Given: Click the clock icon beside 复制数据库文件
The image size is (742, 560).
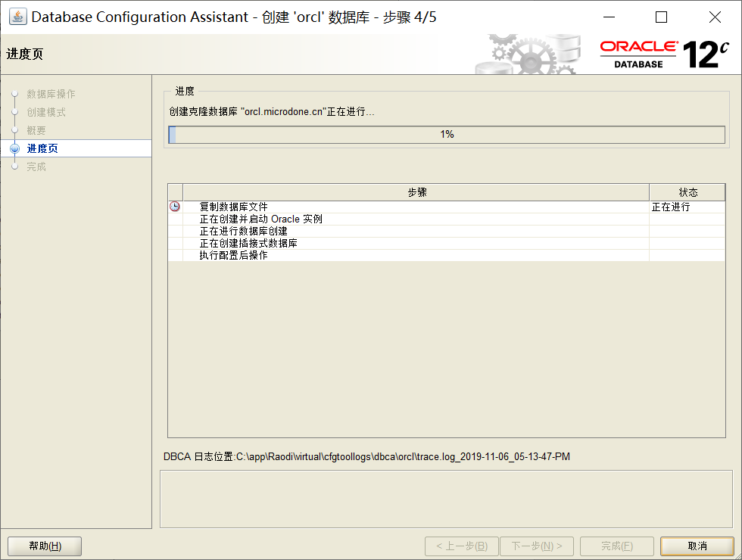Looking at the screenshot, I should point(175,207).
